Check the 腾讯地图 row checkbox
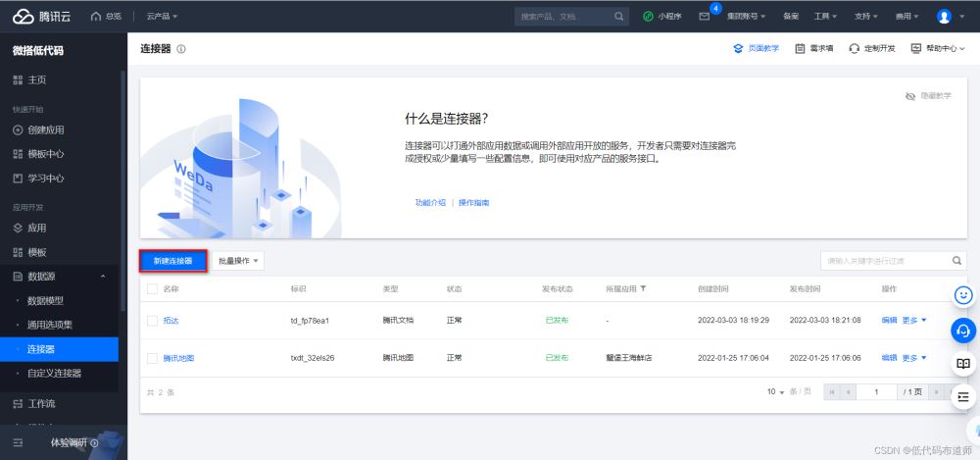Image resolution: width=980 pixels, height=460 pixels. (152, 358)
